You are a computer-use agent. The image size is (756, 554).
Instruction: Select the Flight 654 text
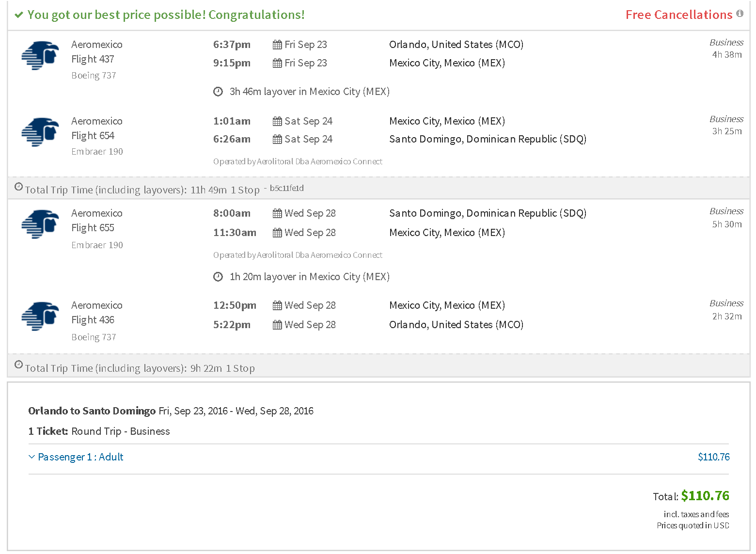pyautogui.click(x=93, y=136)
